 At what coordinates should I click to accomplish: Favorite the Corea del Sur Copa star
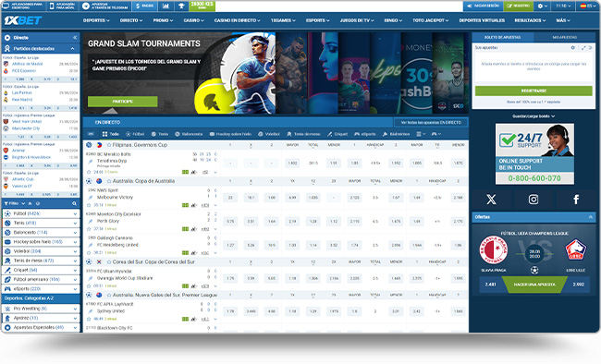pos(109,261)
